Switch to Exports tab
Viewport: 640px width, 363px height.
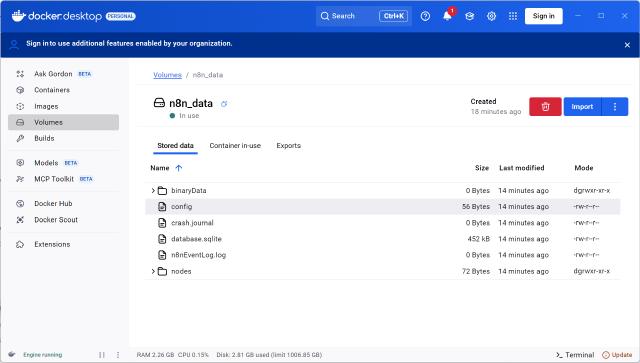[289, 146]
